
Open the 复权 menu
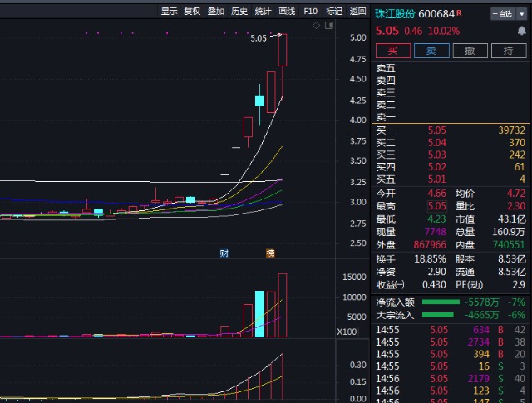tap(192, 12)
